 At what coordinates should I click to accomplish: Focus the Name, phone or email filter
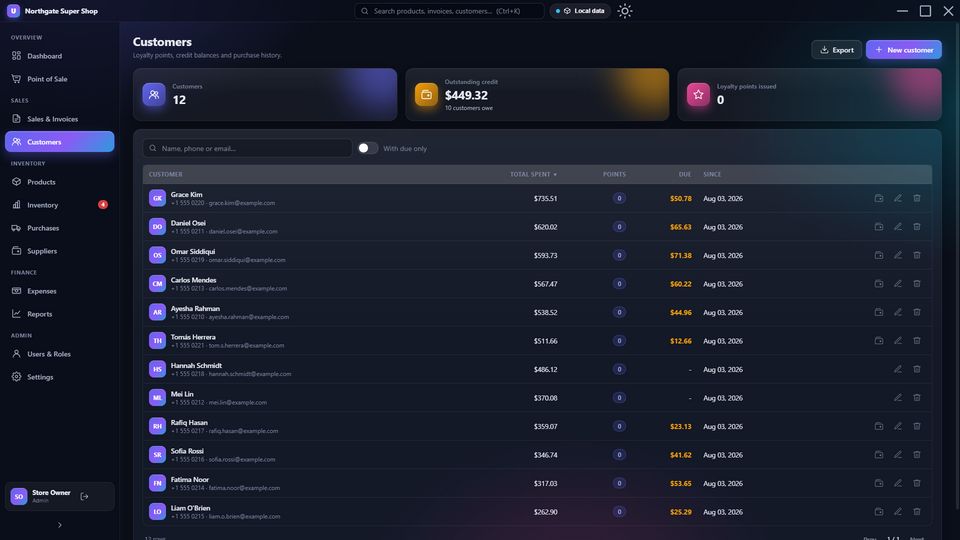point(247,148)
